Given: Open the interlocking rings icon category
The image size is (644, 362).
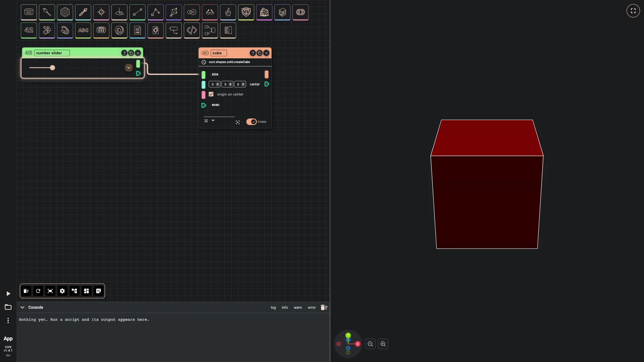Looking at the screenshot, I should pyautogui.click(x=301, y=12).
